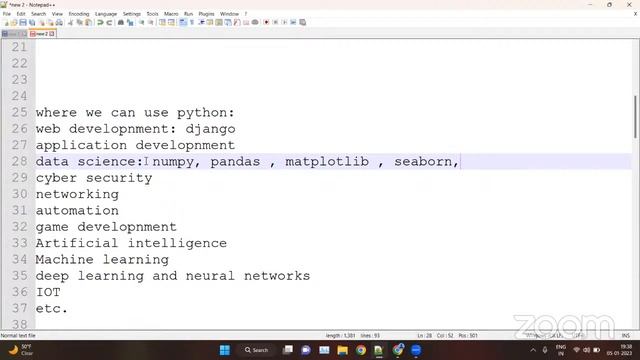Show the Document List panel icon

228,22
